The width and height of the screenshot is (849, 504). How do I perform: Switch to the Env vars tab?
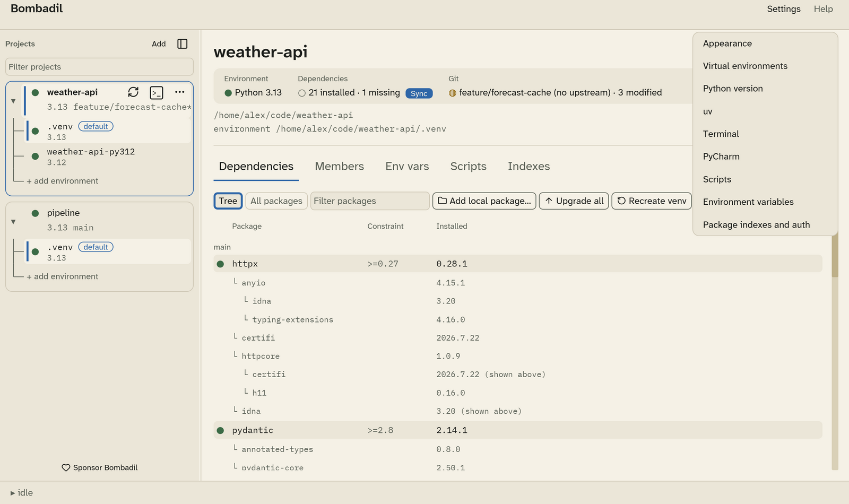point(407,167)
